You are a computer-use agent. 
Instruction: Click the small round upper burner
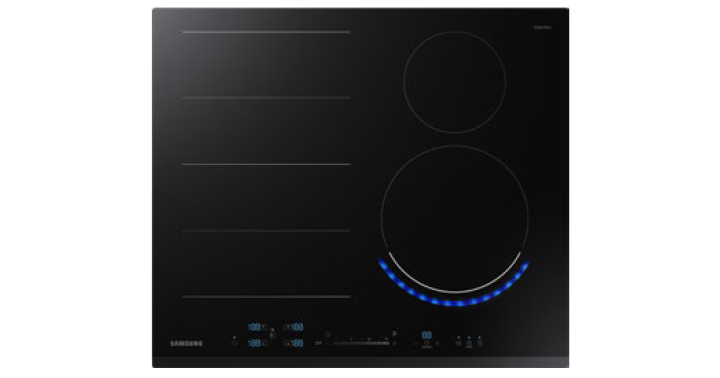pos(455,82)
